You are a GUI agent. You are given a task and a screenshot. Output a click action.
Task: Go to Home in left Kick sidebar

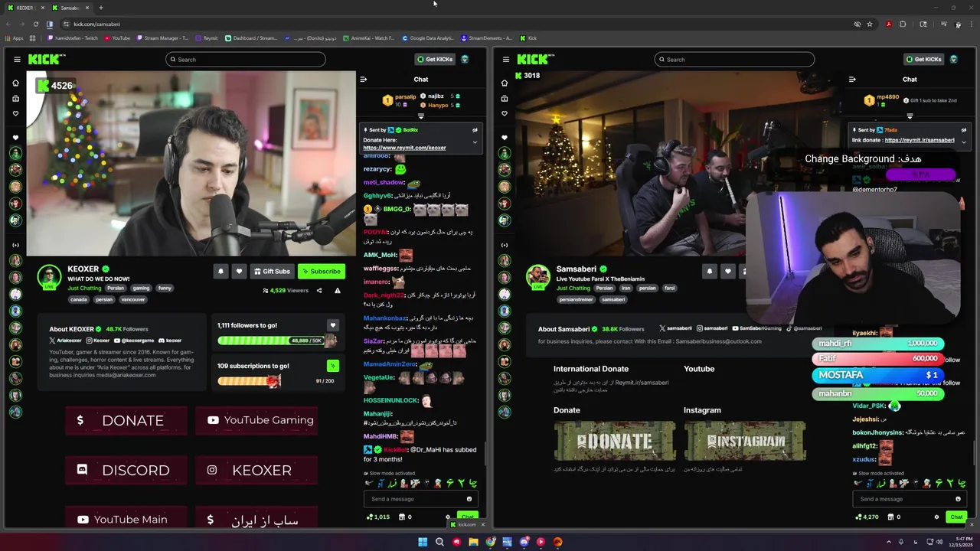15,83
